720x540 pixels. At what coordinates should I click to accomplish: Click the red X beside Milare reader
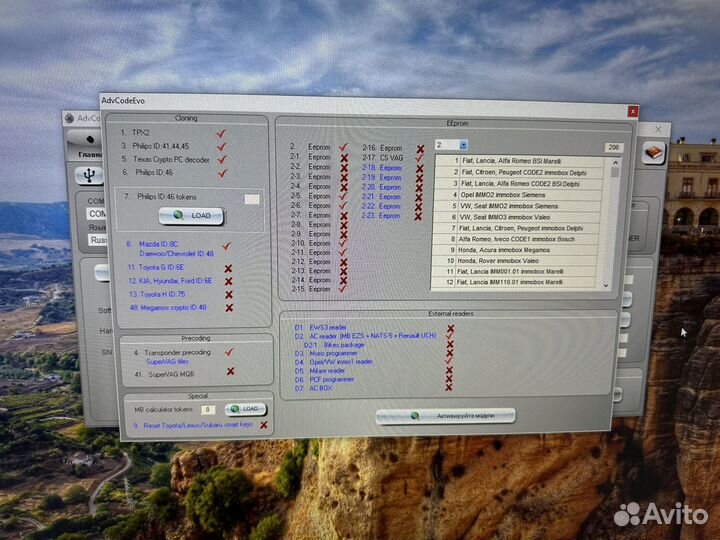tap(449, 370)
